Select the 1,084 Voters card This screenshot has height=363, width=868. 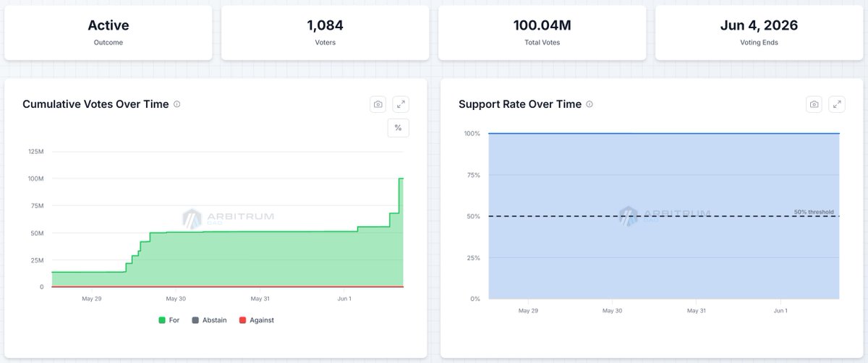tap(325, 33)
